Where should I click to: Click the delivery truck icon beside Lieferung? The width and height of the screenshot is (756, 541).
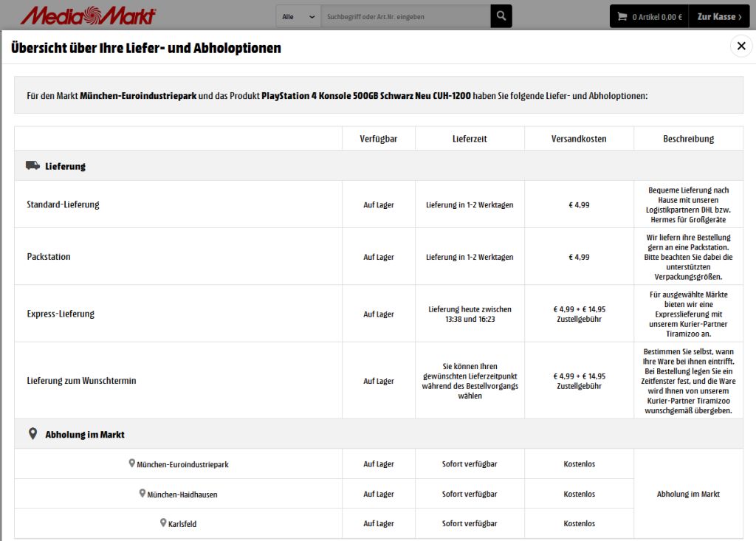tap(32, 165)
